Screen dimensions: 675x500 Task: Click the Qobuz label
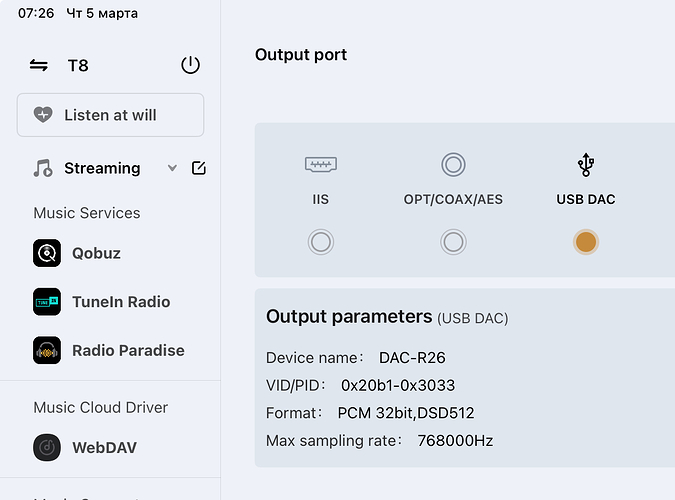[96, 253]
